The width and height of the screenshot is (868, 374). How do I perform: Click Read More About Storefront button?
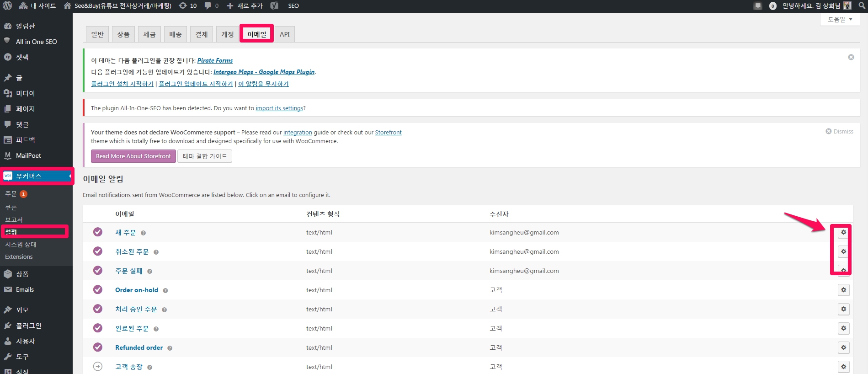133,156
